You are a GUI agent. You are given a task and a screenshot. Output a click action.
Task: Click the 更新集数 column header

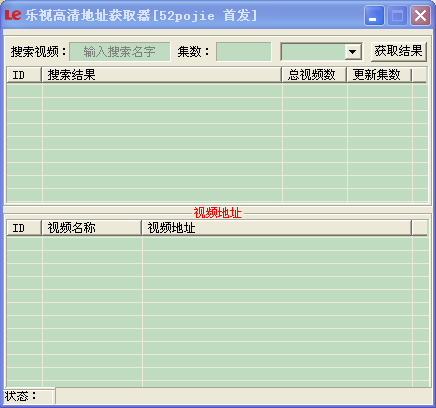(x=379, y=75)
